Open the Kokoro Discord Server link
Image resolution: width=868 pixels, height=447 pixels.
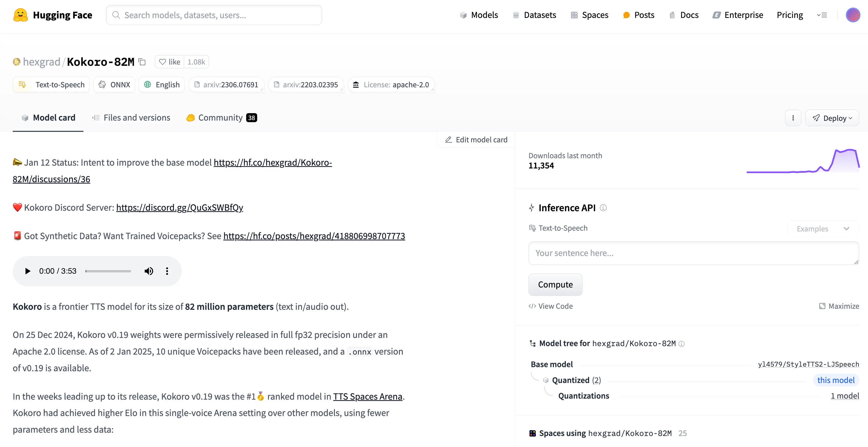coord(179,207)
